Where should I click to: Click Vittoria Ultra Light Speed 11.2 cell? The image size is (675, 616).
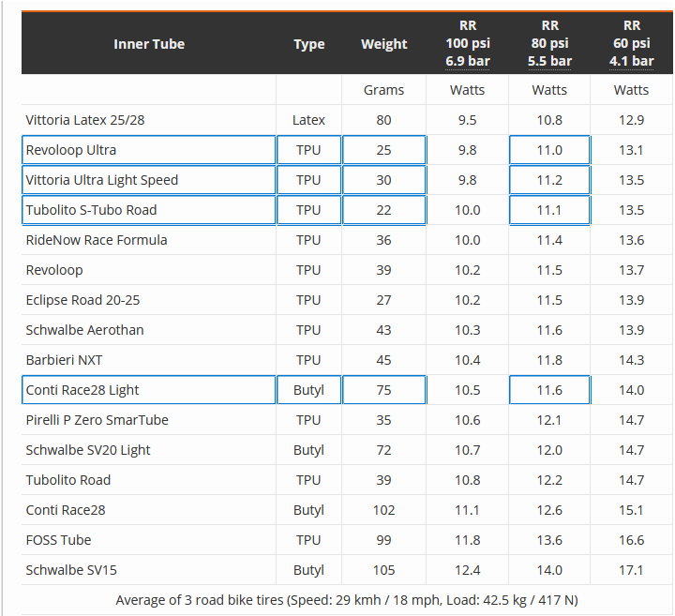pyautogui.click(x=549, y=180)
